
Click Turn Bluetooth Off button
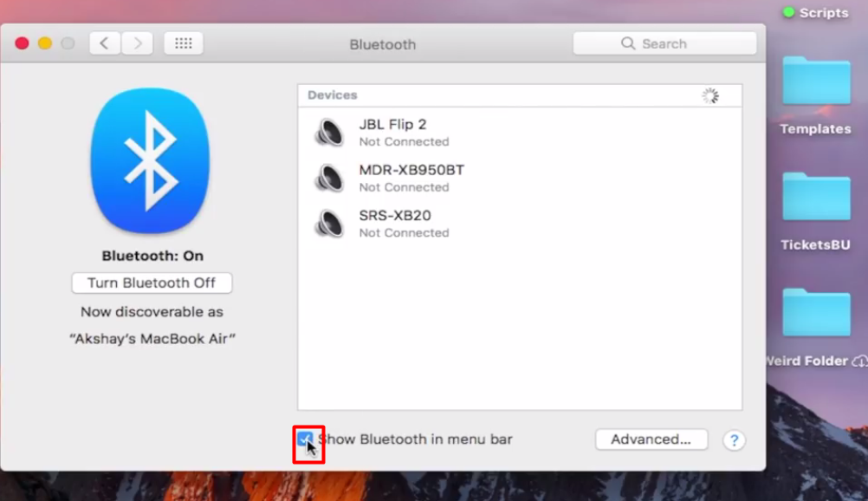[x=152, y=283]
